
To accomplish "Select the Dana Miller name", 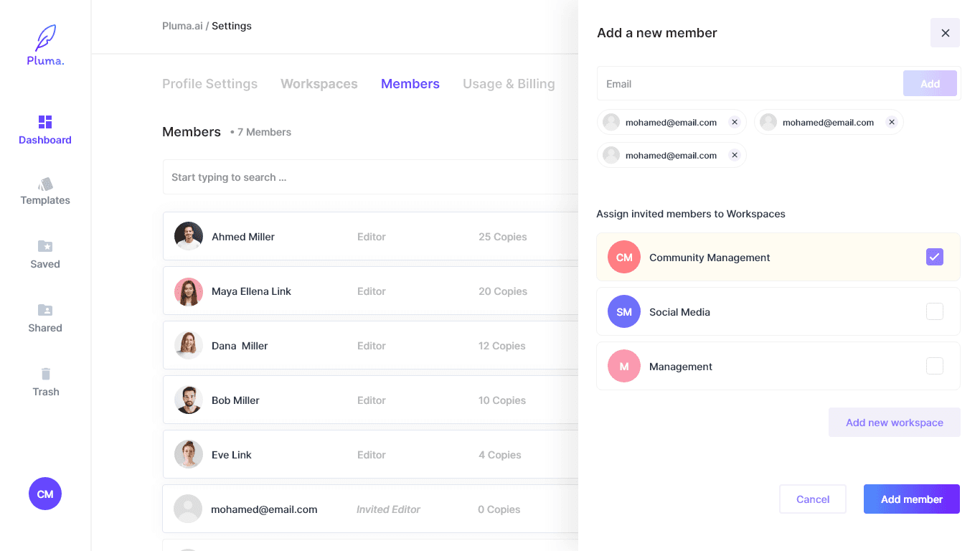I will click(240, 346).
